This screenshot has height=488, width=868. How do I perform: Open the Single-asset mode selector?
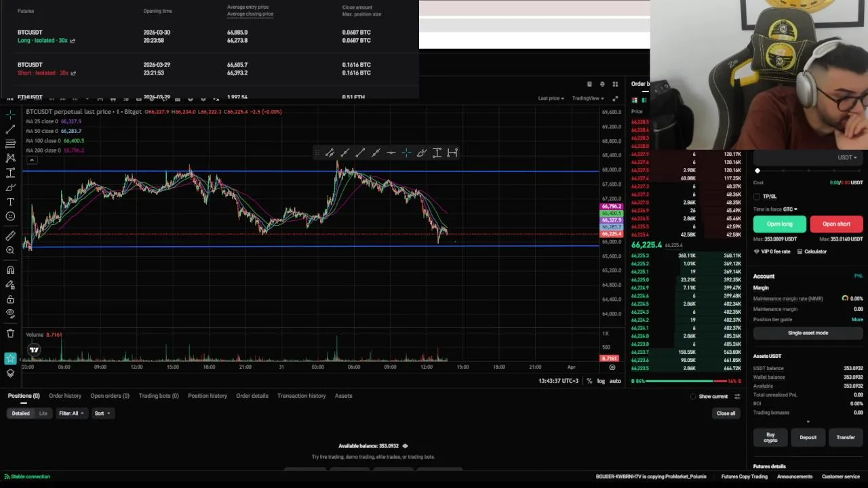tap(808, 333)
